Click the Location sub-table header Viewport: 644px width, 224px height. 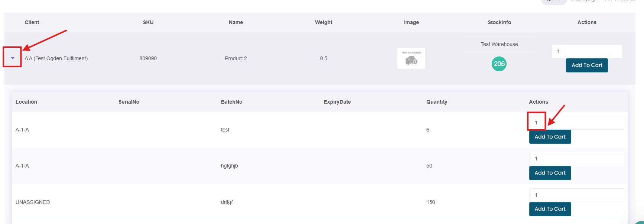click(x=26, y=102)
